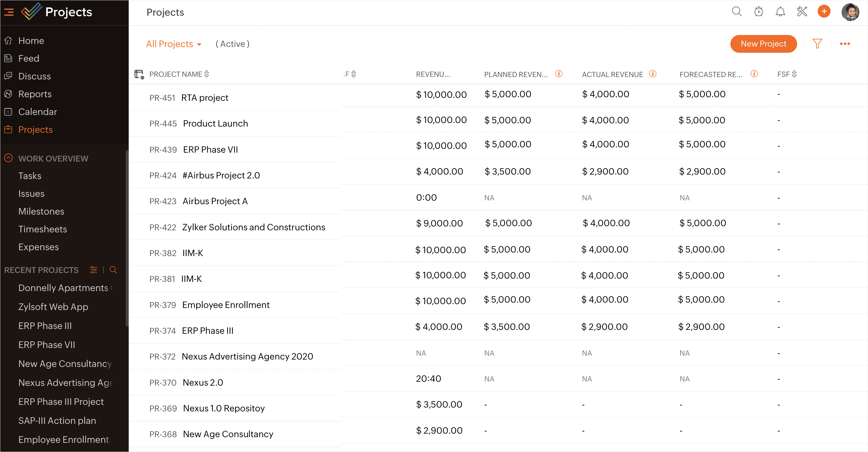Viewport: 868px width, 452px height.
Task: Open recent projects settings sliders icon
Action: coord(94,270)
